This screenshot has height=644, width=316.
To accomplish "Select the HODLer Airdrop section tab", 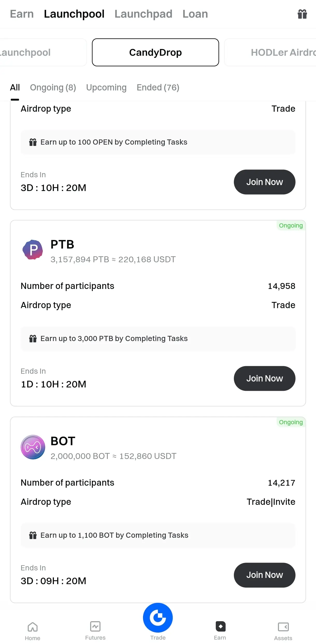I will (x=270, y=52).
